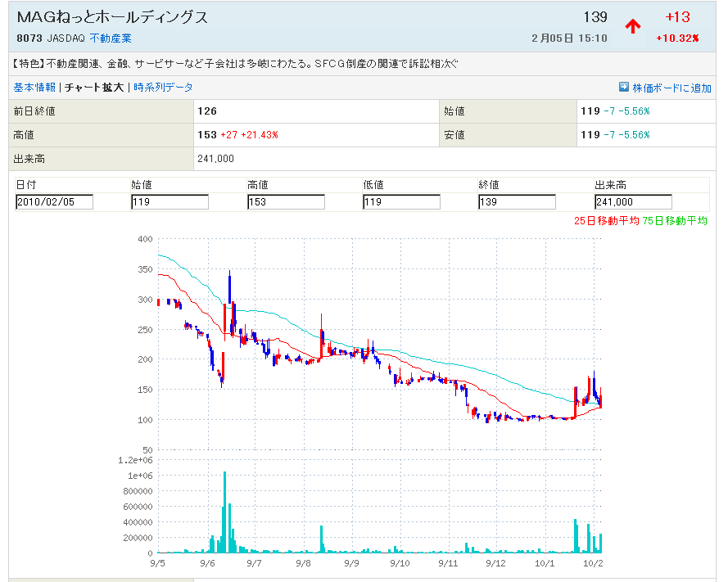Go to 時系列データ view
This screenshot has width=728, height=582.
164,88
